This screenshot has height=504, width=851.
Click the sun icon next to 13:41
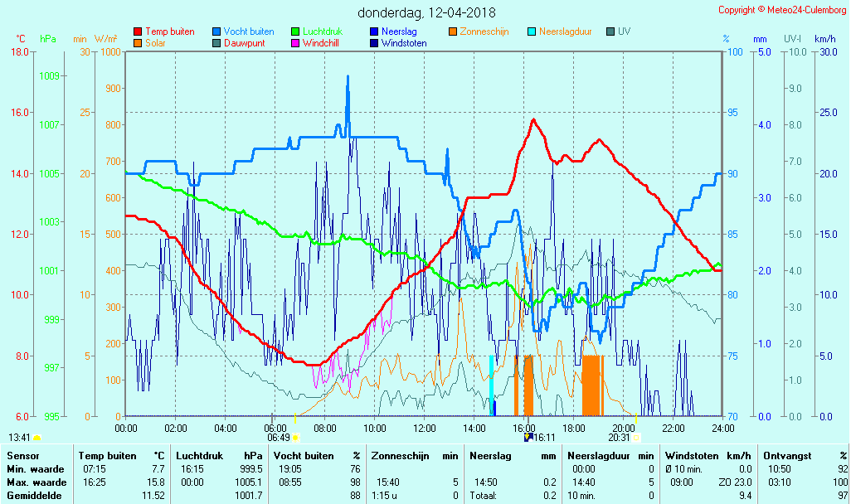click(36, 437)
